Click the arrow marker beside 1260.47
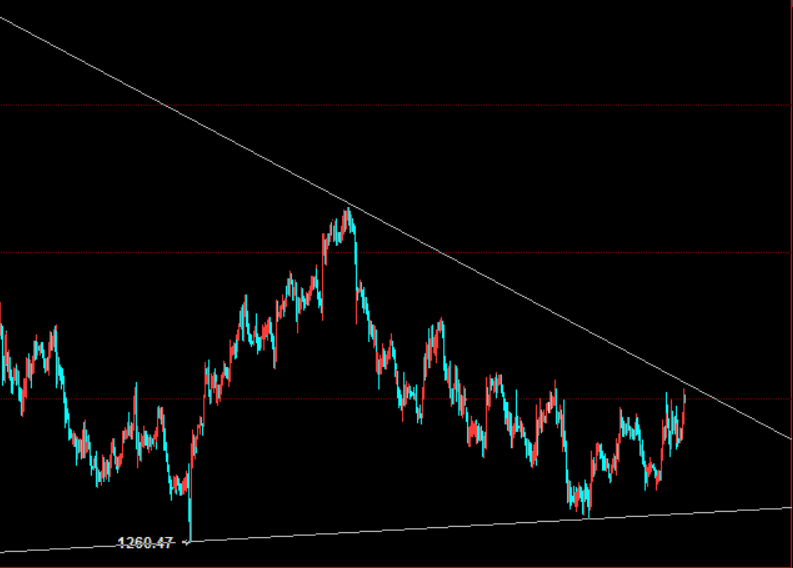Screen dimensions: 793x568 click(186, 543)
